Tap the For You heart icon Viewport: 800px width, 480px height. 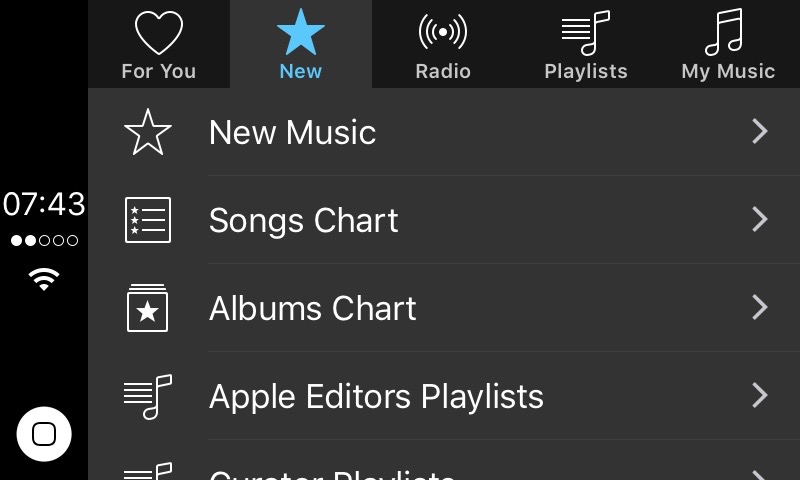coord(158,32)
